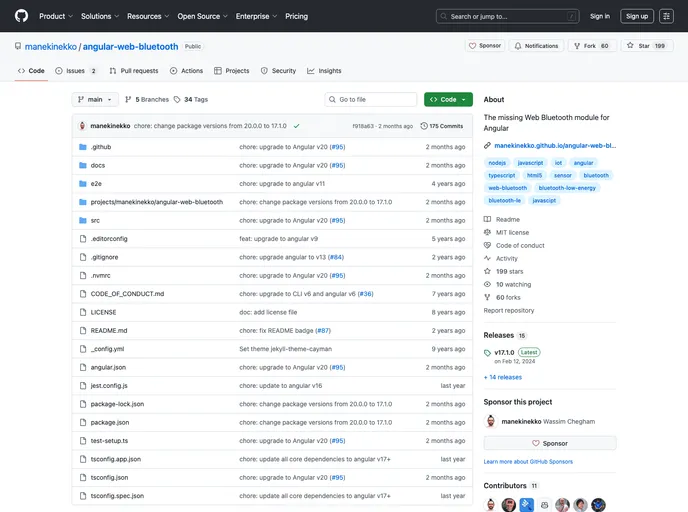Open the projects/manekinekko/angular-web-bluetooth folder

[x=157, y=202]
